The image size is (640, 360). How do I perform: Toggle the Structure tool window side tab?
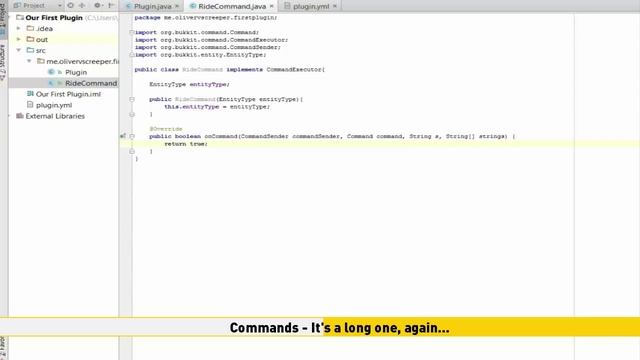[x=3, y=61]
